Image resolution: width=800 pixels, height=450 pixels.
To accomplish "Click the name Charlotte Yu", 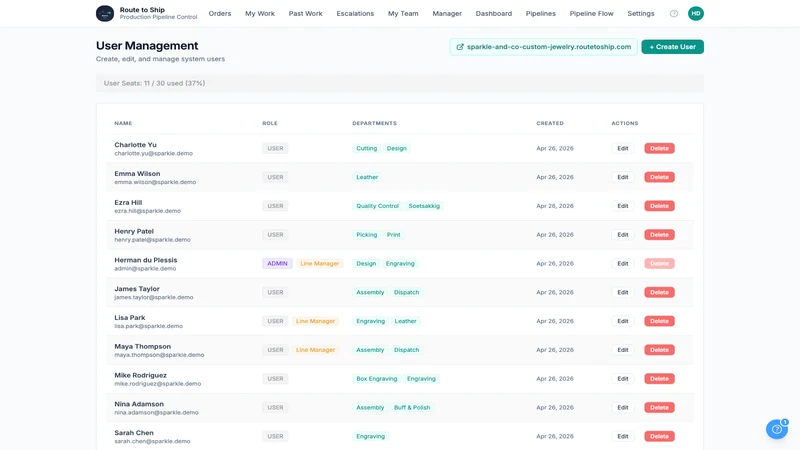I will pos(135,145).
